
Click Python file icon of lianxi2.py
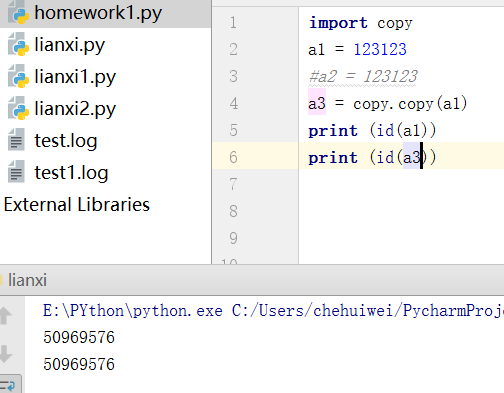[x=18, y=109]
